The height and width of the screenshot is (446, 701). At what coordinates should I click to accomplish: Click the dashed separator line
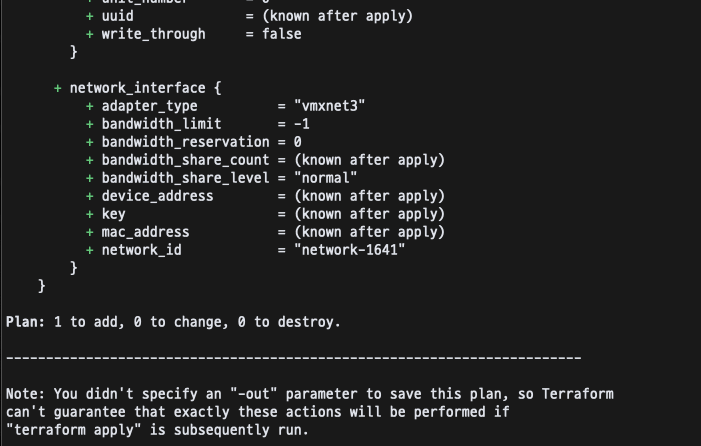294,358
